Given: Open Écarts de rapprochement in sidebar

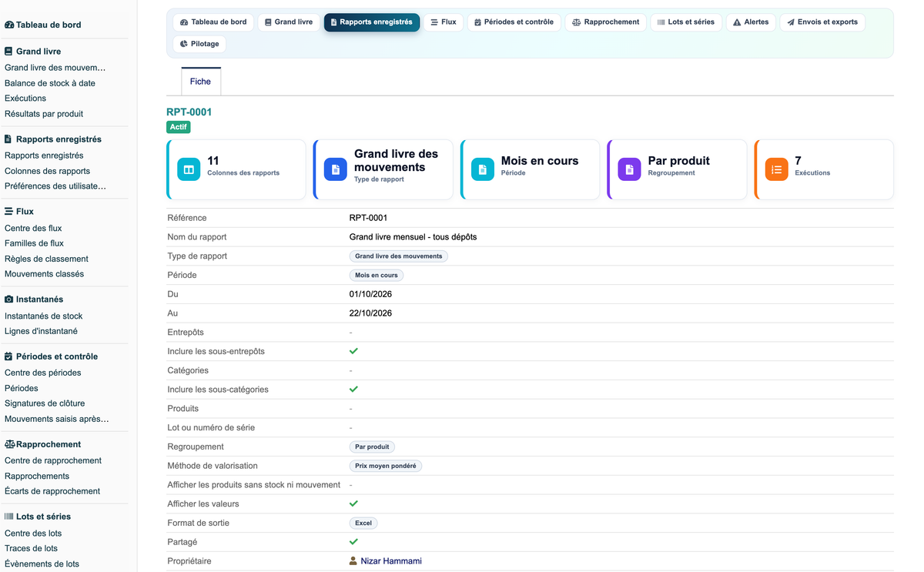Looking at the screenshot, I should [52, 491].
